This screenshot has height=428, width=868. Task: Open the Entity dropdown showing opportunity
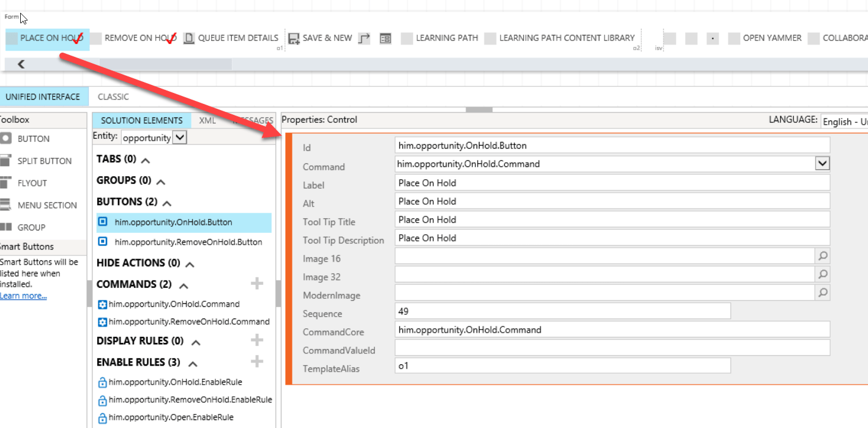click(x=176, y=137)
